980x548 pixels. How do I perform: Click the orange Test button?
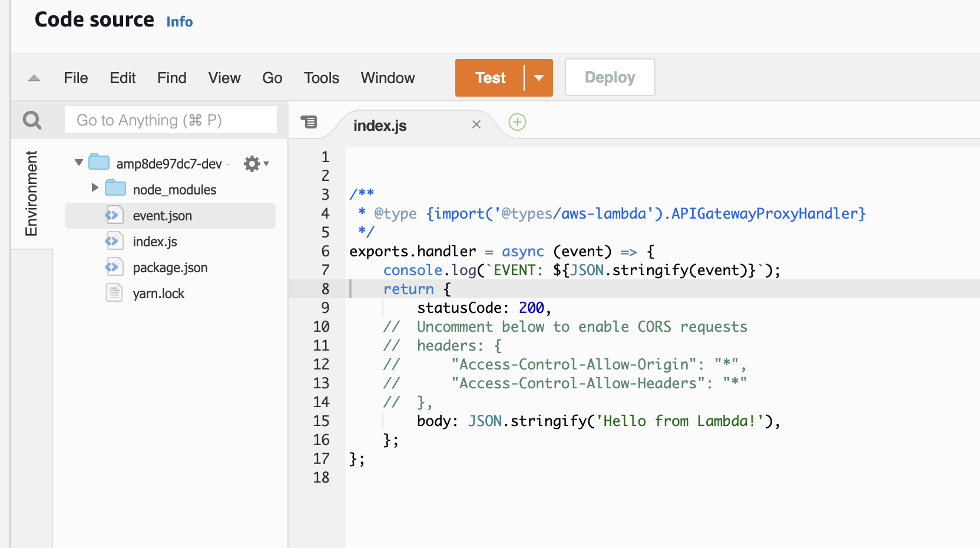click(490, 78)
